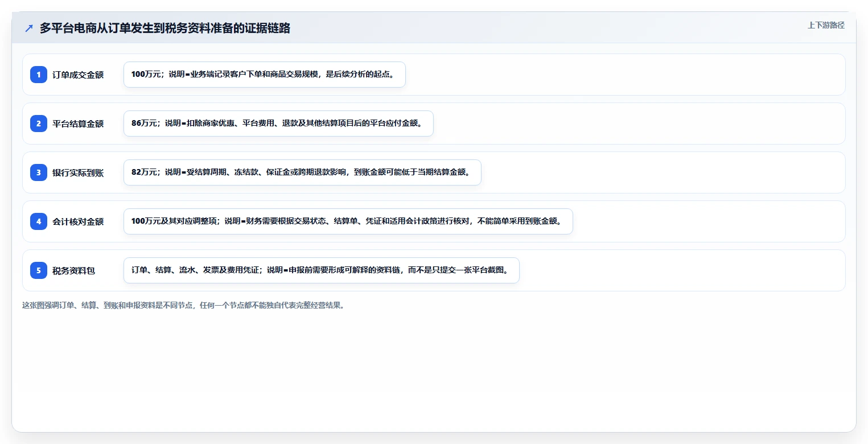Click the title 多平台电商从订单发生到税务资料准备的证据链路

pos(165,28)
